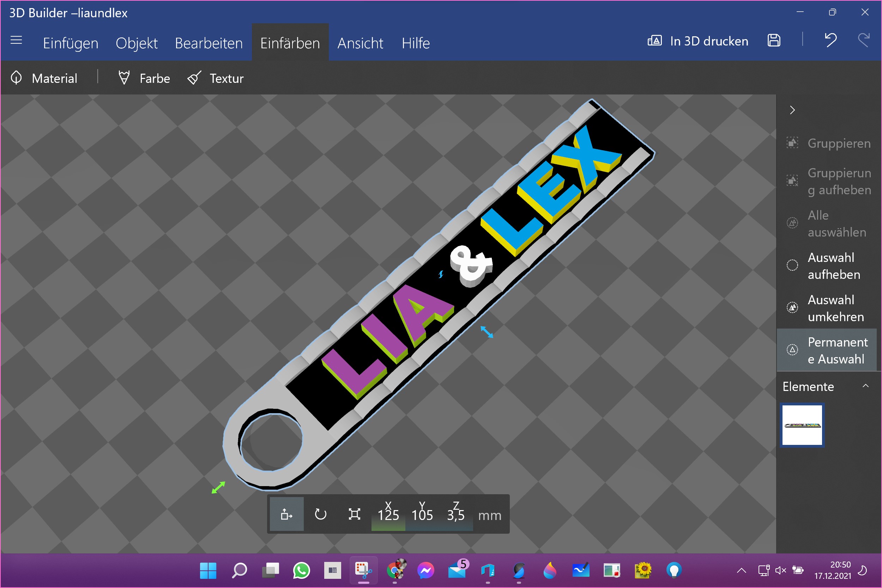Image resolution: width=882 pixels, height=588 pixels.
Task: Open the Hilfe tab
Action: coord(416,43)
